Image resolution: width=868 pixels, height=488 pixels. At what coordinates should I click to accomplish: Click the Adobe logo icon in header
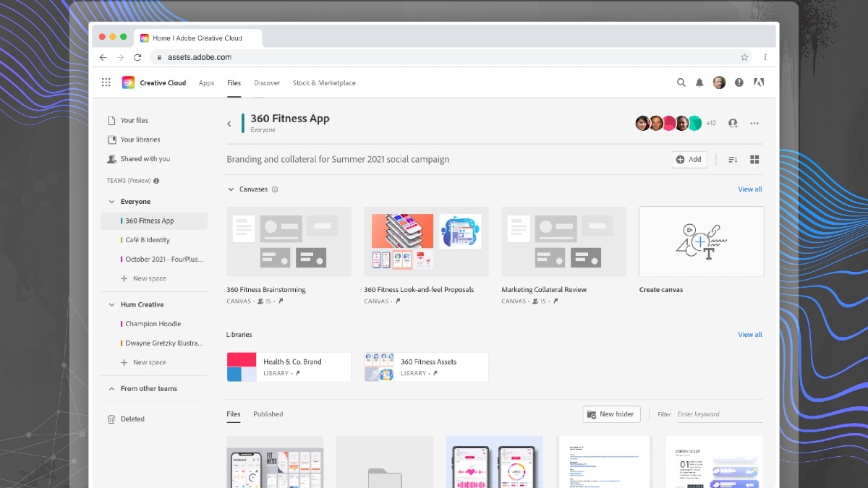click(x=758, y=82)
